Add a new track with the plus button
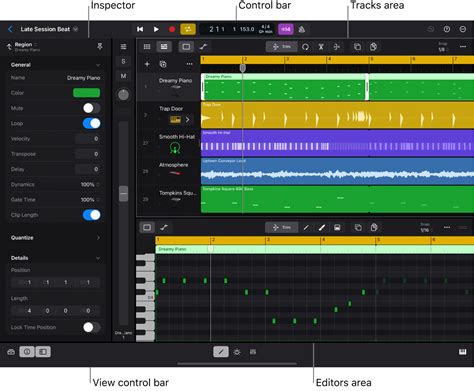The width and height of the screenshot is (474, 391). pos(147,64)
